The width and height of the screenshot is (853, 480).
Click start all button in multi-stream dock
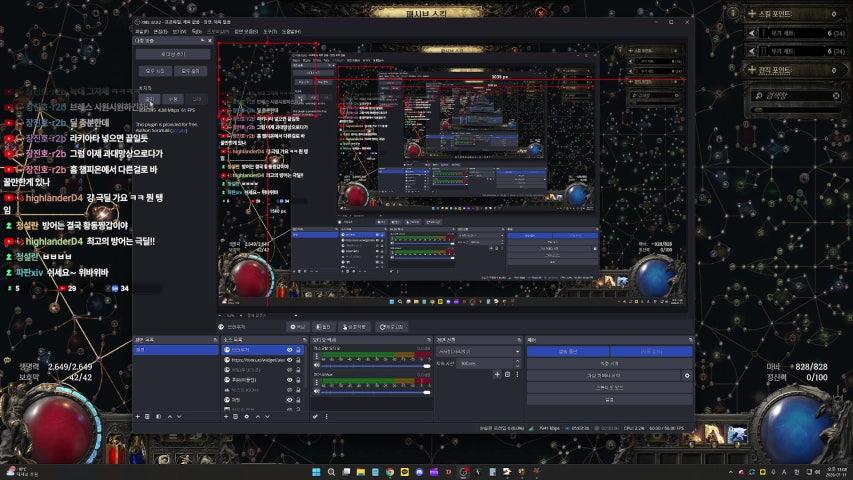coord(155,71)
